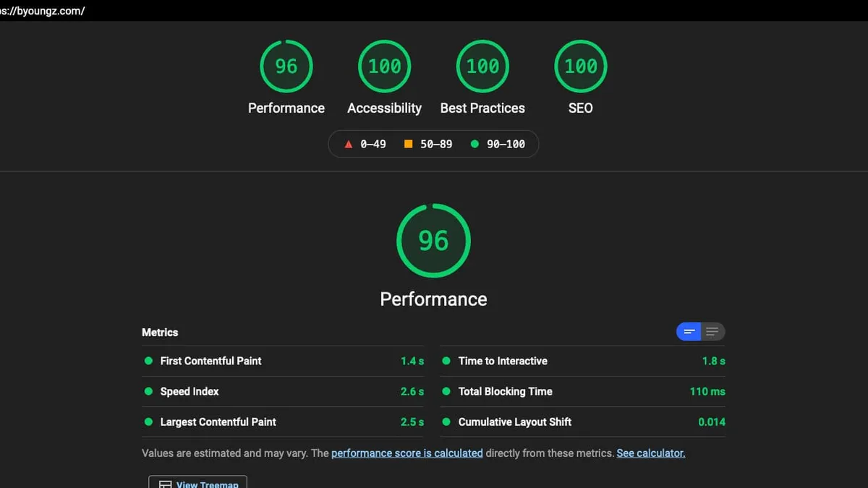Viewport: 868px width, 488px height.
Task: Click the green dot beside Total Blocking Time
Action: [446, 391]
